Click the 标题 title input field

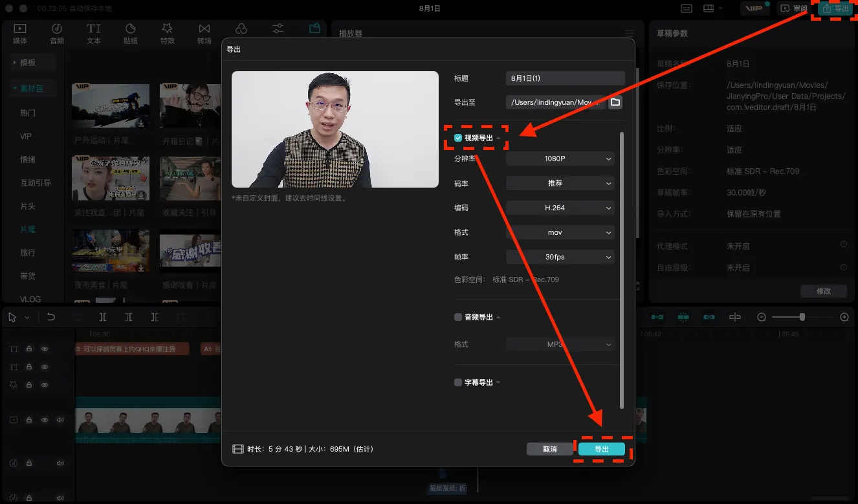tap(566, 78)
